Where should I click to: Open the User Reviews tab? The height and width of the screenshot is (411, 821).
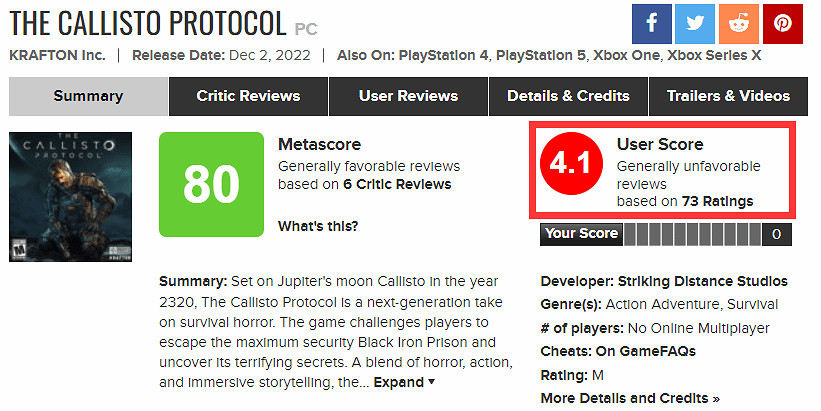click(408, 96)
